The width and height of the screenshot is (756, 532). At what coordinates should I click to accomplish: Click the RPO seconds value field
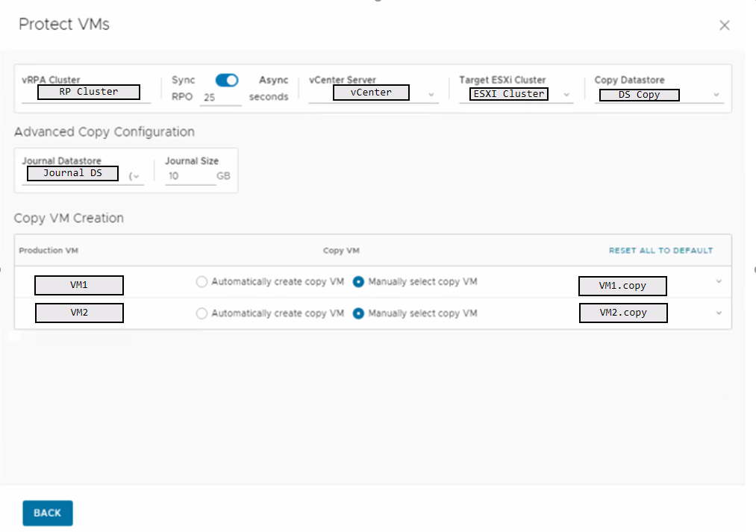click(x=220, y=97)
